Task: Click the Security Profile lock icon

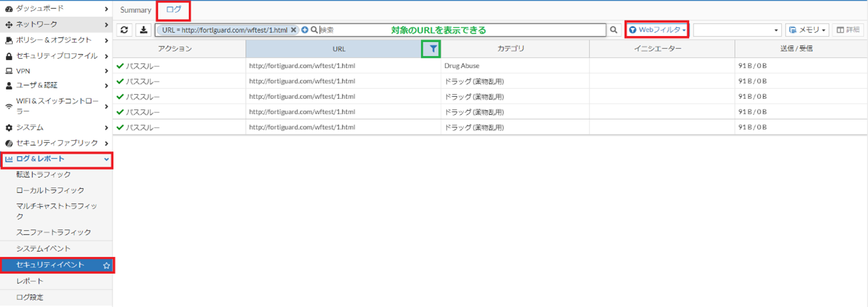Action: pyautogui.click(x=9, y=56)
